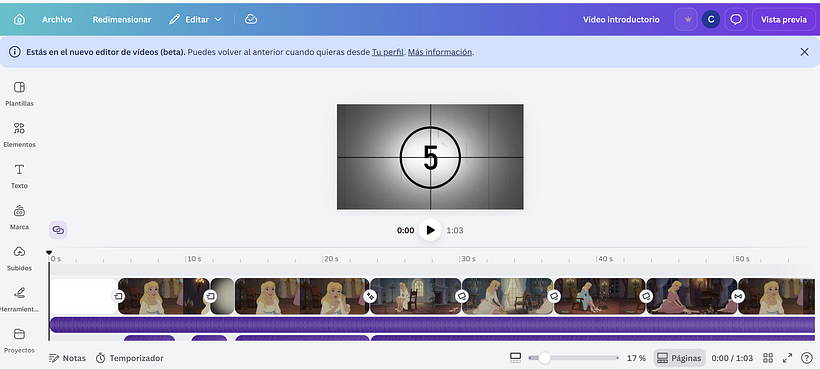
Task: Follow the 'Tu perfil' link
Action: pos(388,52)
